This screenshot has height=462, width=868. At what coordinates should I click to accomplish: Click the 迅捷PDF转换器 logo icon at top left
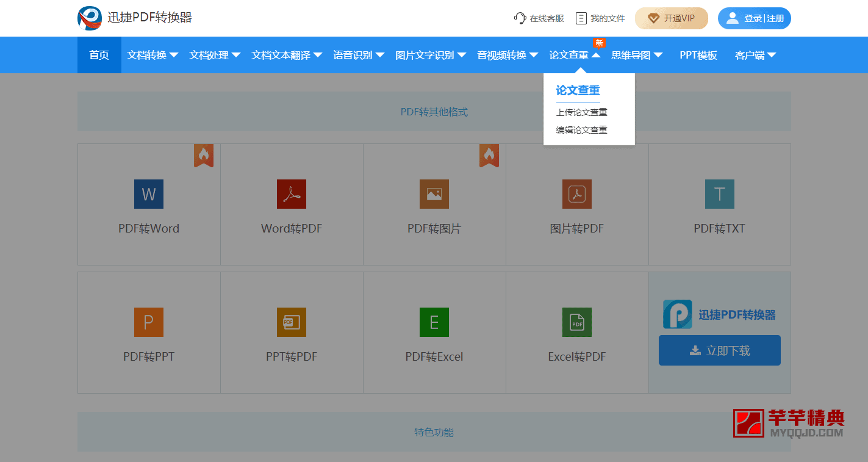coord(90,18)
